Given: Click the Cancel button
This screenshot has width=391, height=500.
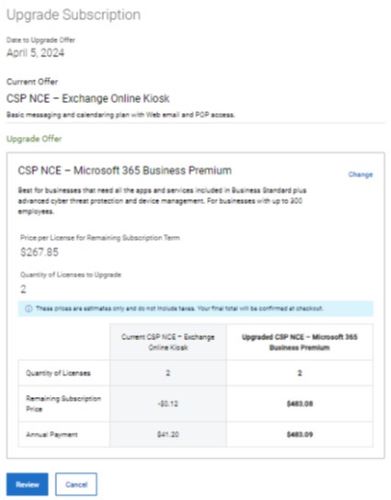Looking at the screenshot, I should click(x=76, y=484).
